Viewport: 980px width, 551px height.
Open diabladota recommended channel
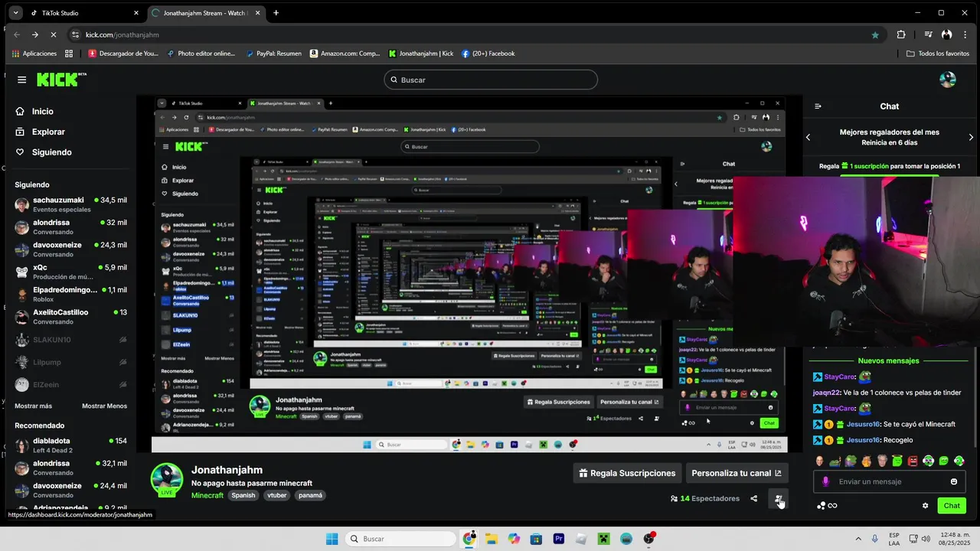tap(70, 445)
